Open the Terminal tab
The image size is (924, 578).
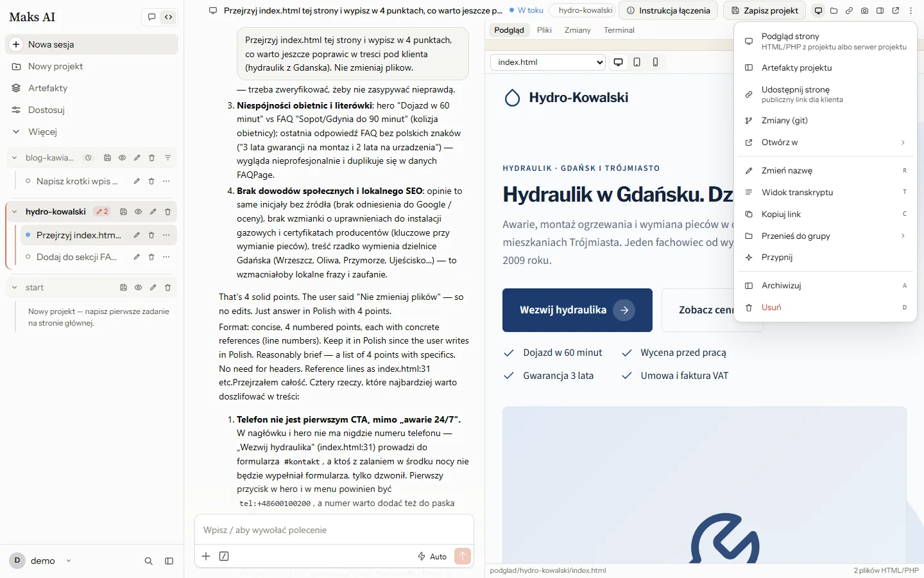[619, 30]
